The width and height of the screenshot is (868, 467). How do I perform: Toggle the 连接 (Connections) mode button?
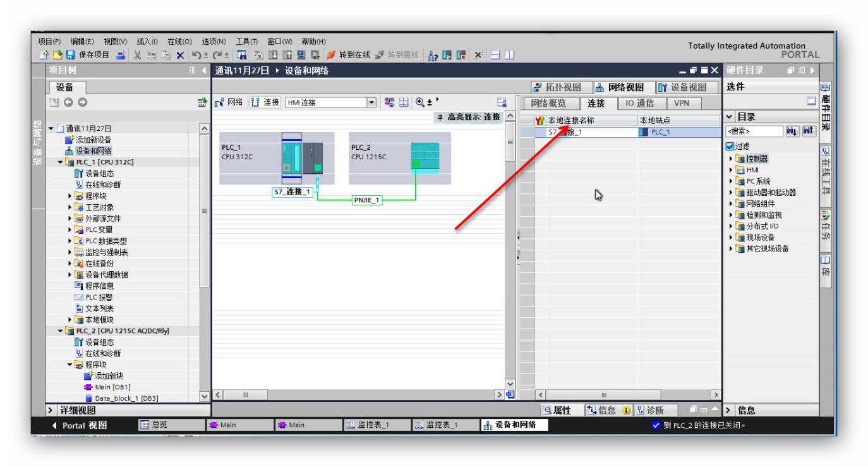[267, 102]
